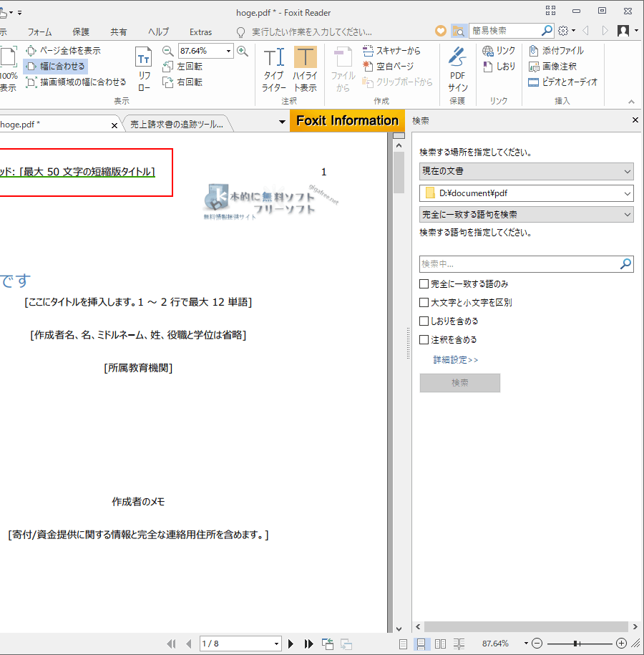Attach a file (添付ファイル)
The height and width of the screenshot is (655, 644).
556,51
